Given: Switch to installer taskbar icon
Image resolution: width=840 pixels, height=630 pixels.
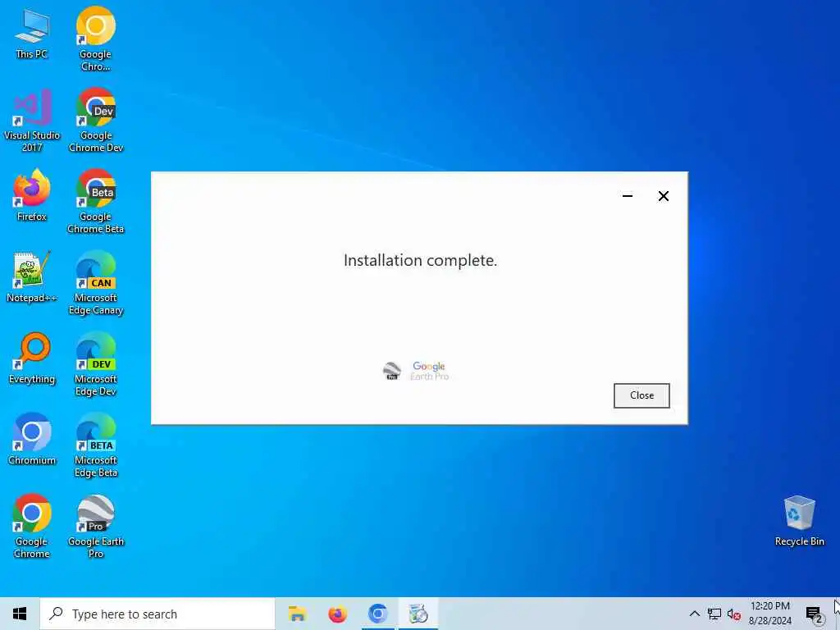Looking at the screenshot, I should coord(418,614).
